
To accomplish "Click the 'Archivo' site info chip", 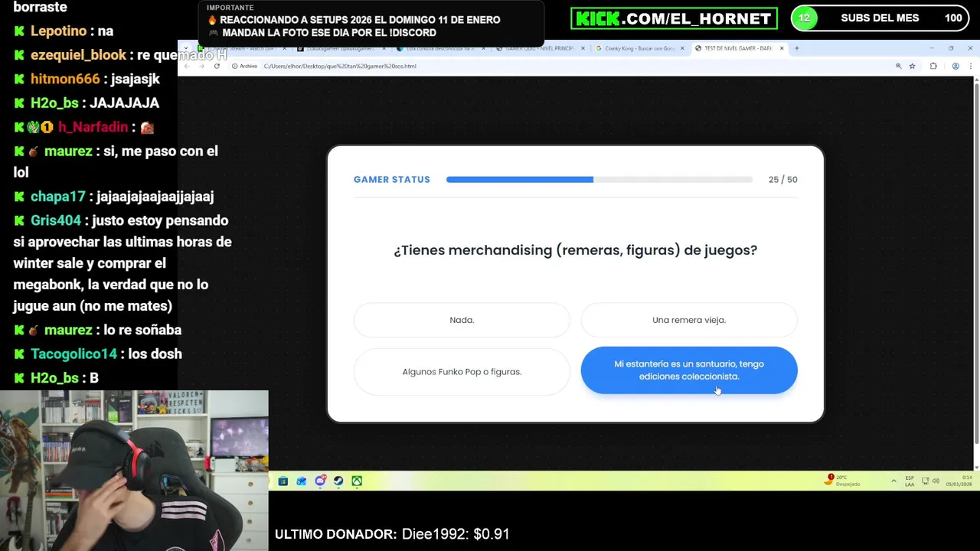I will pos(245,67).
